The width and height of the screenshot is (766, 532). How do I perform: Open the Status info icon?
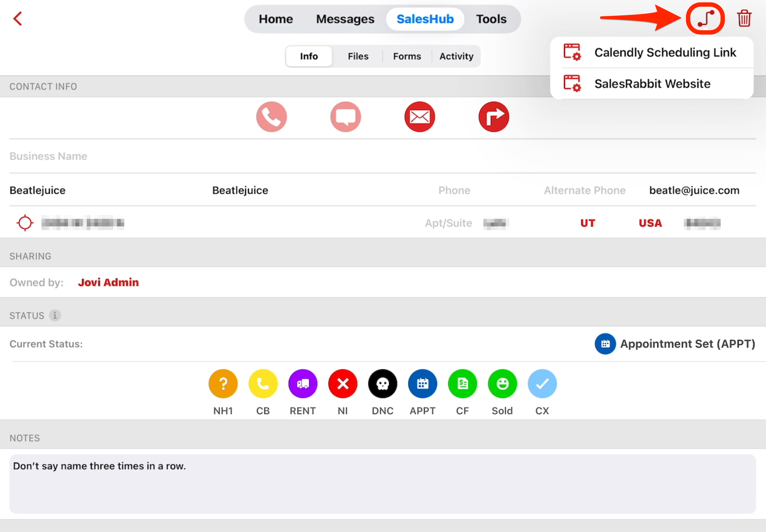pos(55,315)
